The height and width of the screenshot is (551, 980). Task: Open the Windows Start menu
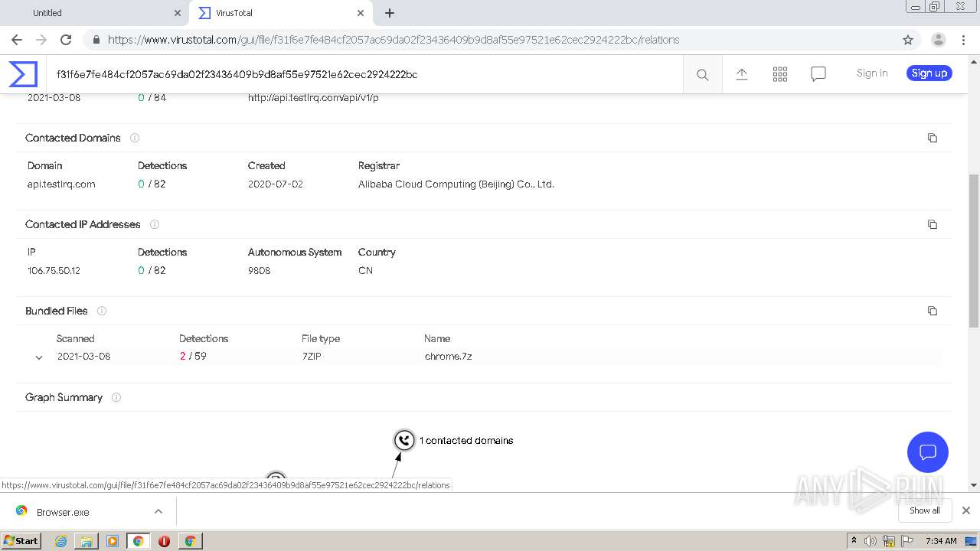click(21, 541)
